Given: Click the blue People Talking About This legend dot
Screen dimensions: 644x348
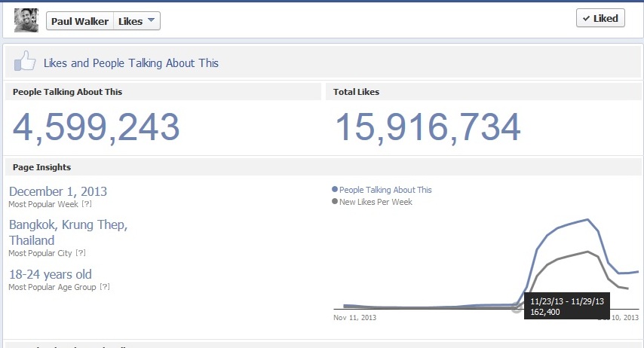Looking at the screenshot, I should click(335, 191).
